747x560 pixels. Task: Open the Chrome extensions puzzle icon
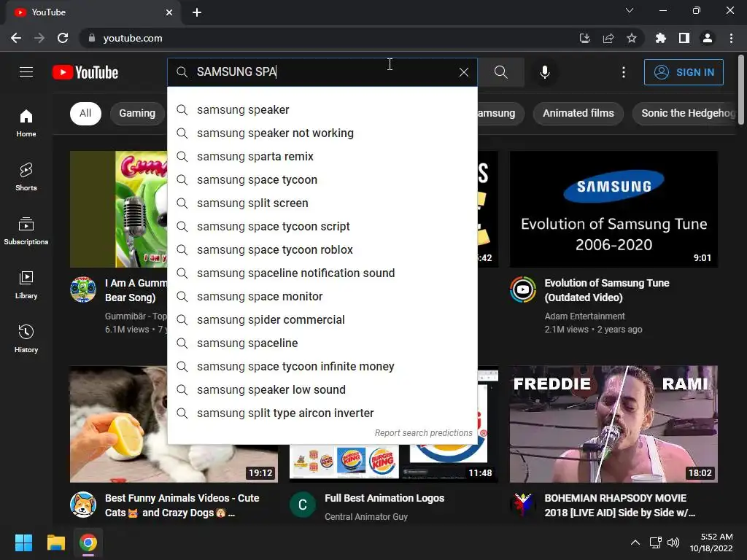coord(660,38)
